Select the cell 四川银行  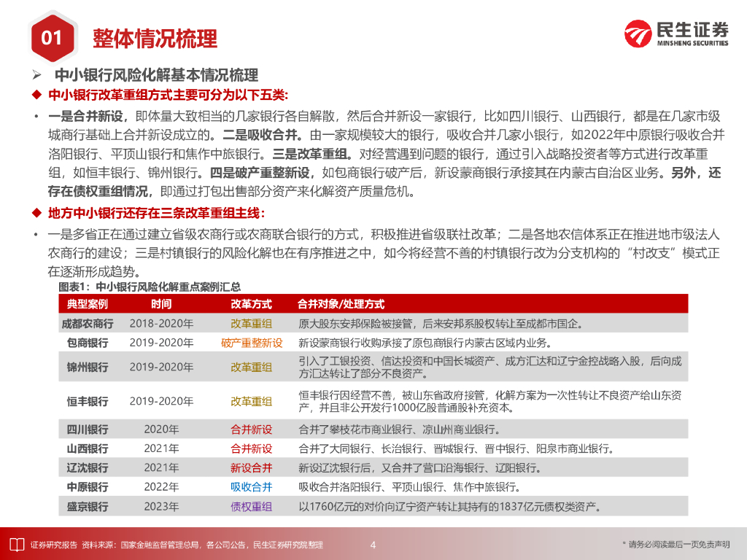pos(88,429)
